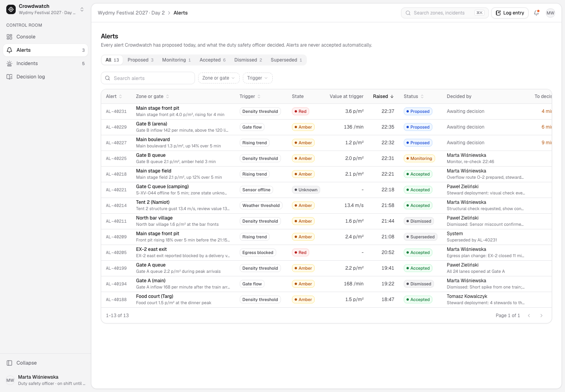565x392 pixels.
Task: Focus the Search alerts field
Action: [148, 78]
